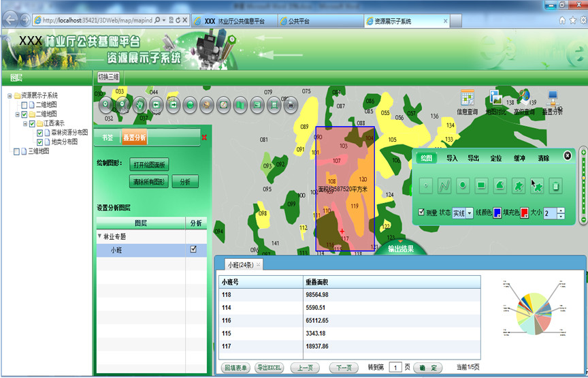Open the 状态 line style dropdown
The height and width of the screenshot is (378, 588).
tap(470, 213)
